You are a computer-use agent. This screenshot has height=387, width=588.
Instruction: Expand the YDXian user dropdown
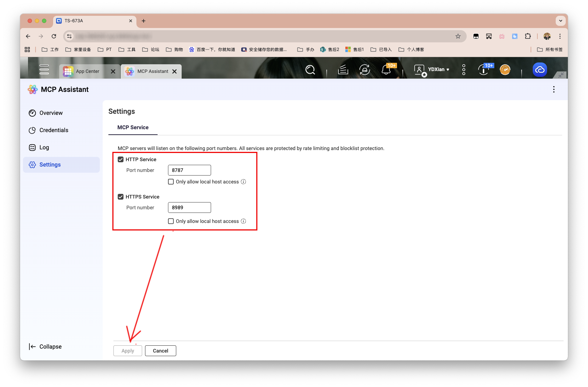coord(438,70)
